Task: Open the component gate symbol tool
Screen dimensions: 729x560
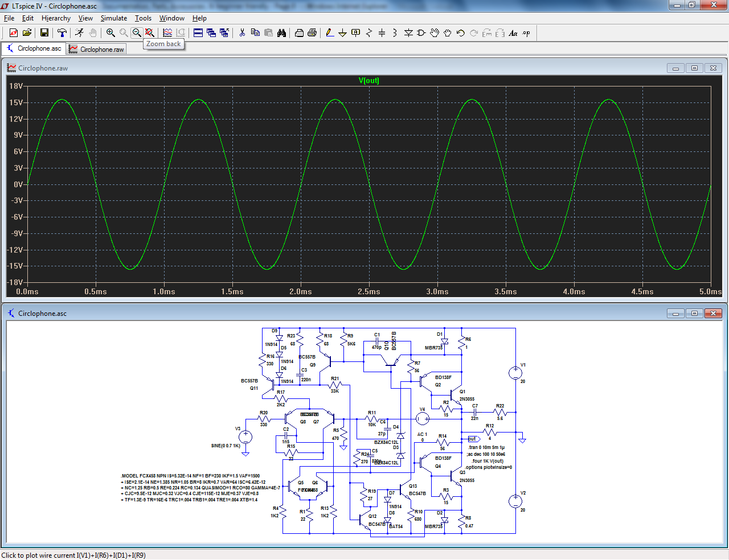Action: point(421,33)
